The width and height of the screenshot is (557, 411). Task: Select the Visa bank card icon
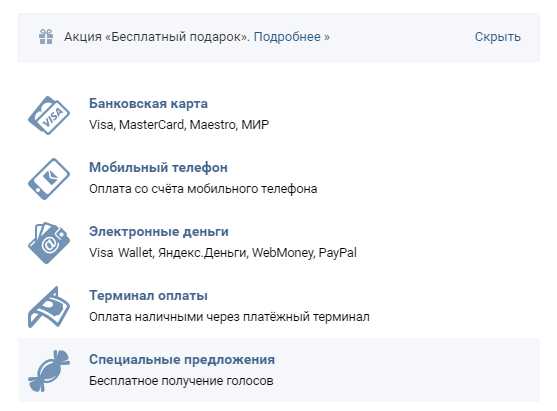pos(49,115)
